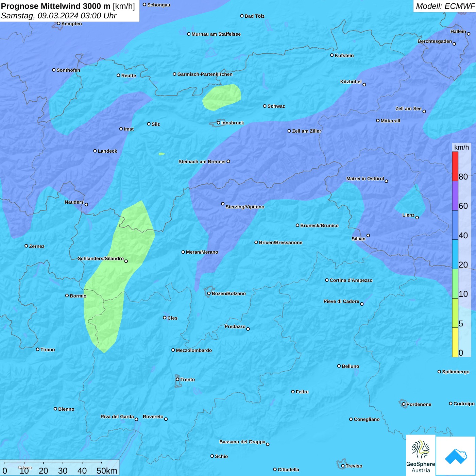Click the 'Steinach am Brenner' label
The height and width of the screenshot is (476, 476).
click(x=202, y=161)
